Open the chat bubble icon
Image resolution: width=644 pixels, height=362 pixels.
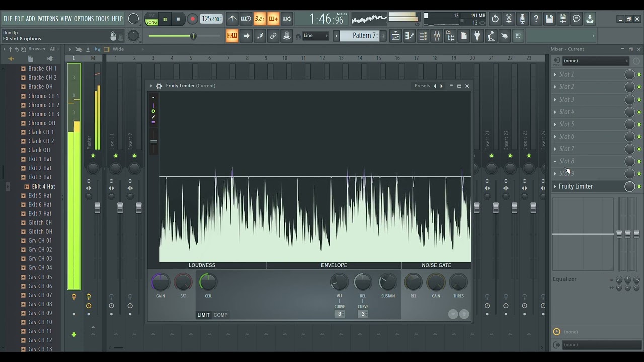pyautogui.click(x=577, y=19)
